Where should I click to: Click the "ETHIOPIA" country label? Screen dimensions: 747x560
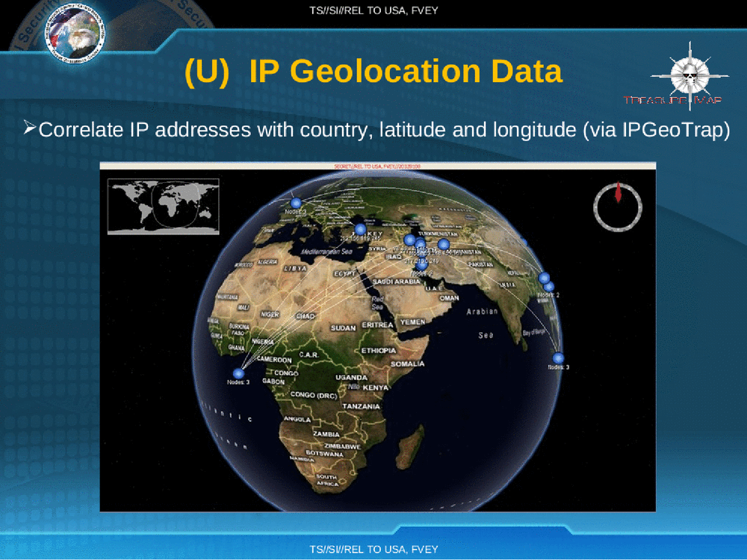coord(379,350)
